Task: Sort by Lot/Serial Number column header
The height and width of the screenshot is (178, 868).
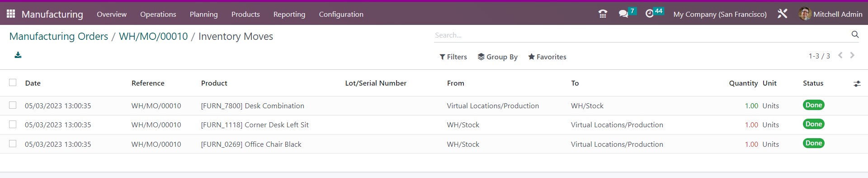Action: (376, 83)
